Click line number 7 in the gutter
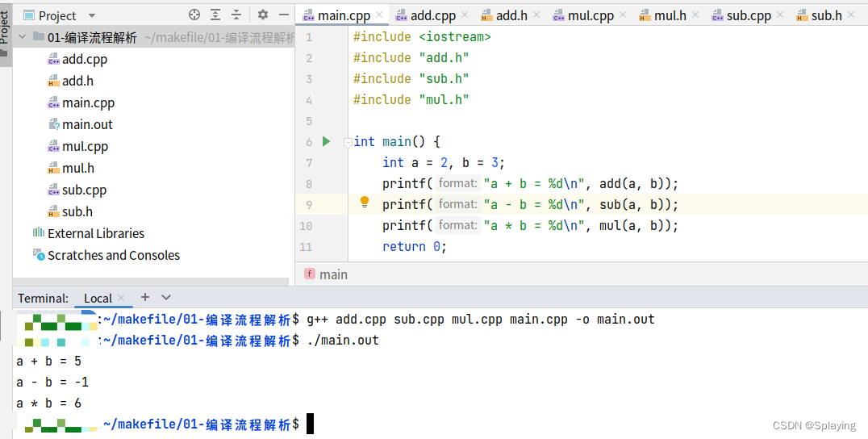This screenshot has width=868, height=439. (x=308, y=163)
